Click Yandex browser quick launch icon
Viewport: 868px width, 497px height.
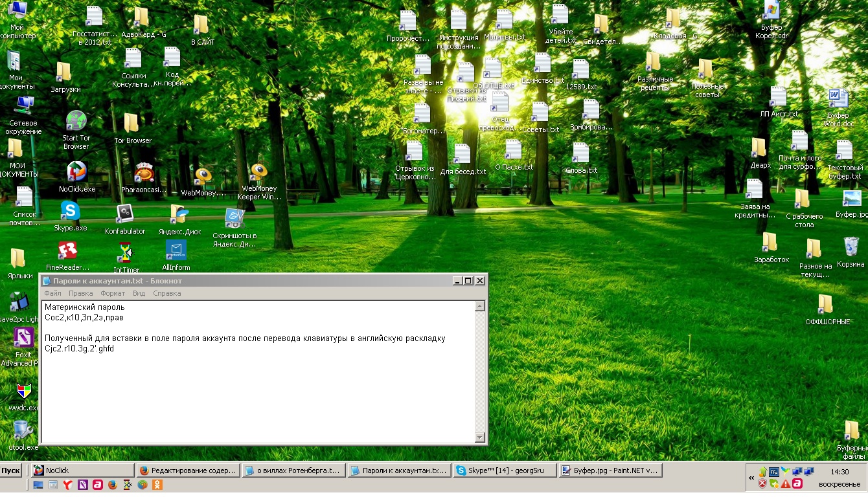67,484
